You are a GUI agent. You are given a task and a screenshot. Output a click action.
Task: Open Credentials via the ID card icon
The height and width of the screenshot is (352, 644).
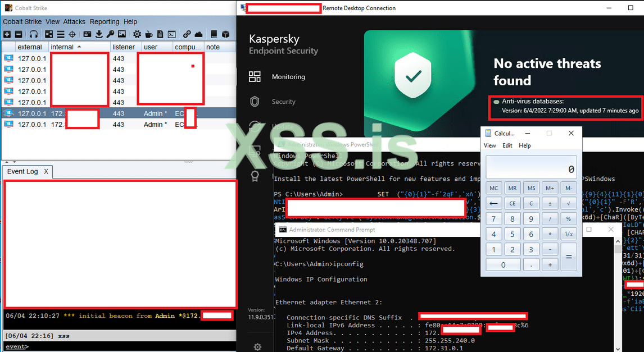click(x=87, y=34)
